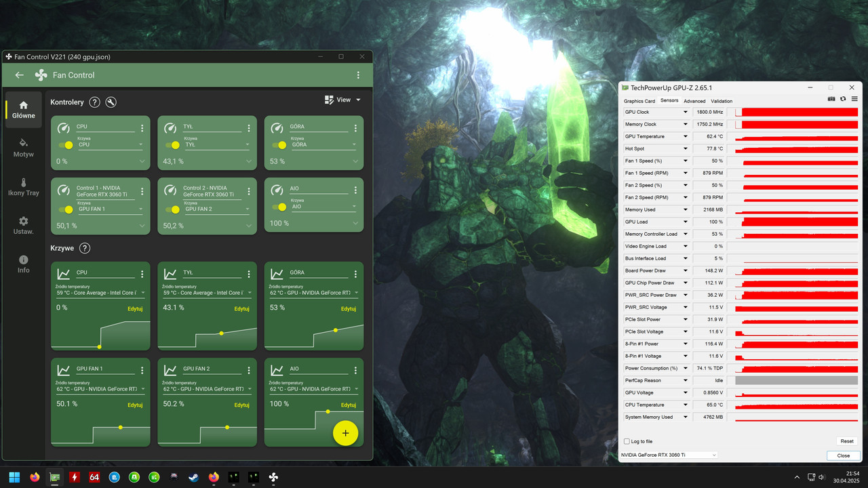Click Edytuj on the GPU FAN 1 curve
This screenshot has width=868, height=488.
point(135,405)
